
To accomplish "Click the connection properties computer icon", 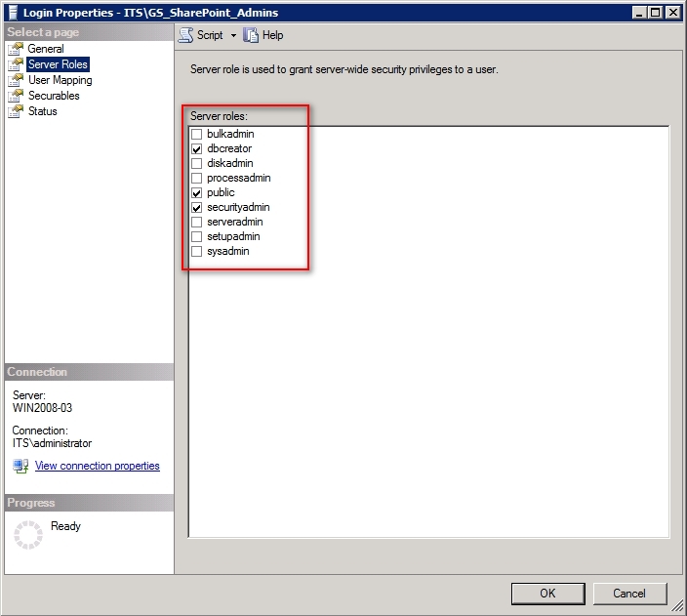I will [20, 466].
